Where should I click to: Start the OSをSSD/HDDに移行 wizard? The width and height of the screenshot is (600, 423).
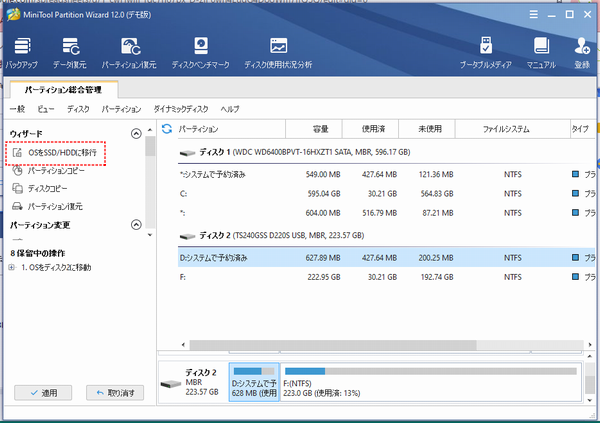[x=55, y=153]
